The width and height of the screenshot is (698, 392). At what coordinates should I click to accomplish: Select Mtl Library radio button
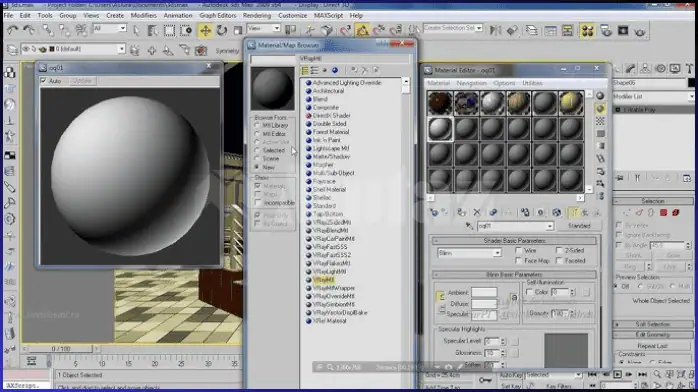point(257,125)
